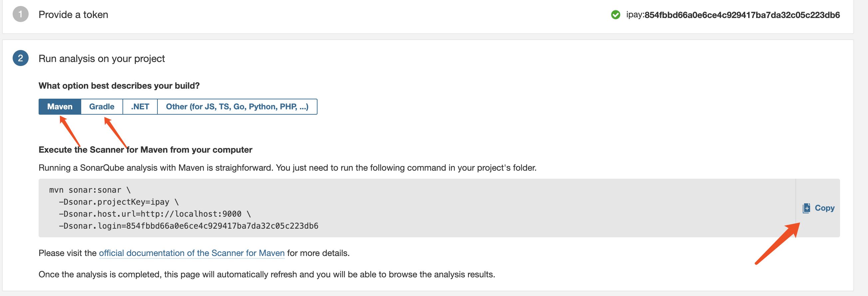The image size is (868, 296).
Task: Click the -Dsonar.host.url localhost:9000 line
Action: pyautogui.click(x=154, y=214)
